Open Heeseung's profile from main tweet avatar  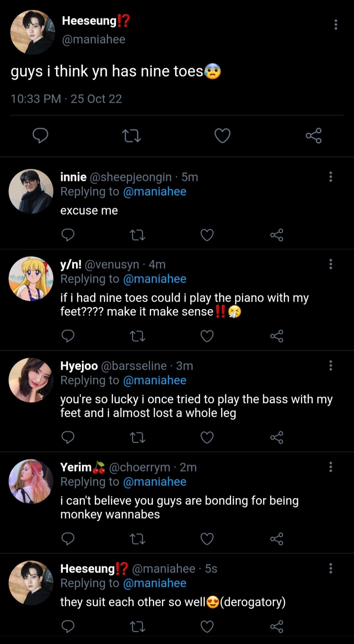coord(33,32)
